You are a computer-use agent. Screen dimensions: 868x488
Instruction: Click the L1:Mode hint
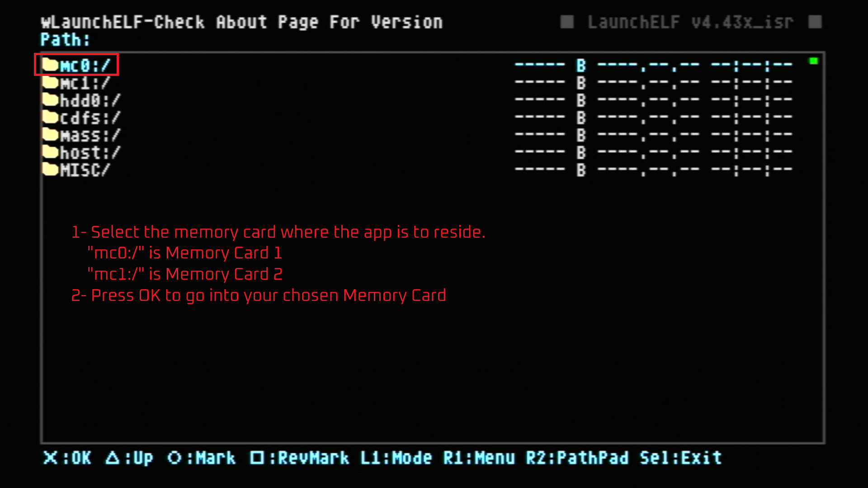point(396,458)
